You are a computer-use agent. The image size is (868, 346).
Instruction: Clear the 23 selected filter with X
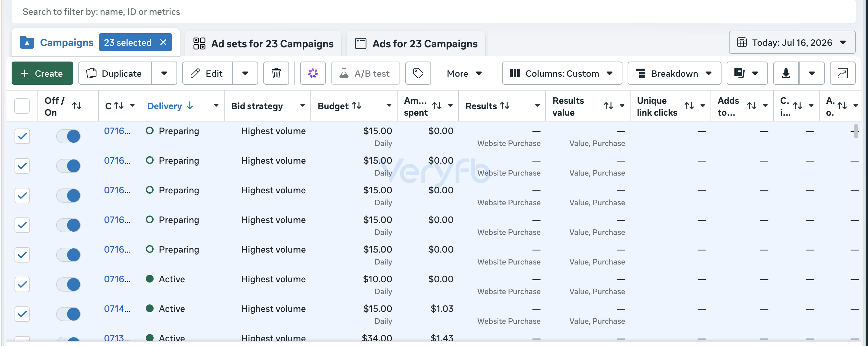[163, 43]
